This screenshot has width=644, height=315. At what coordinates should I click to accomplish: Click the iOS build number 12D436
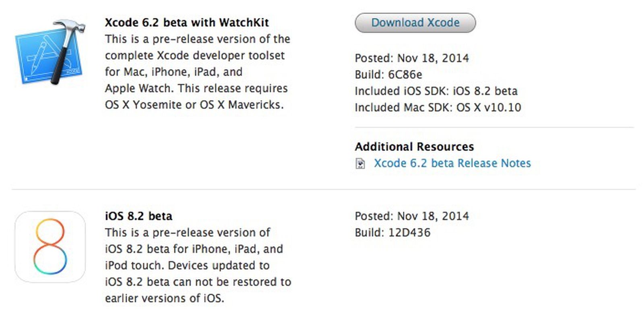(x=409, y=233)
